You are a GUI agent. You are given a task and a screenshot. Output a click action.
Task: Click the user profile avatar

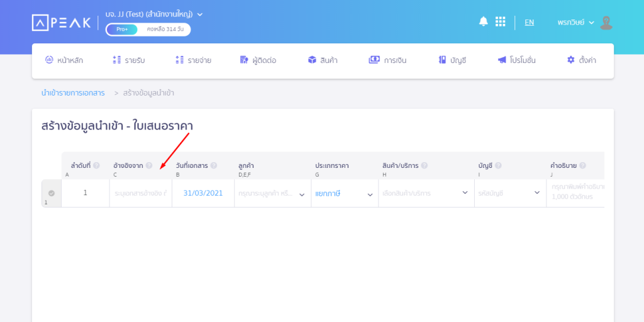pos(606,23)
